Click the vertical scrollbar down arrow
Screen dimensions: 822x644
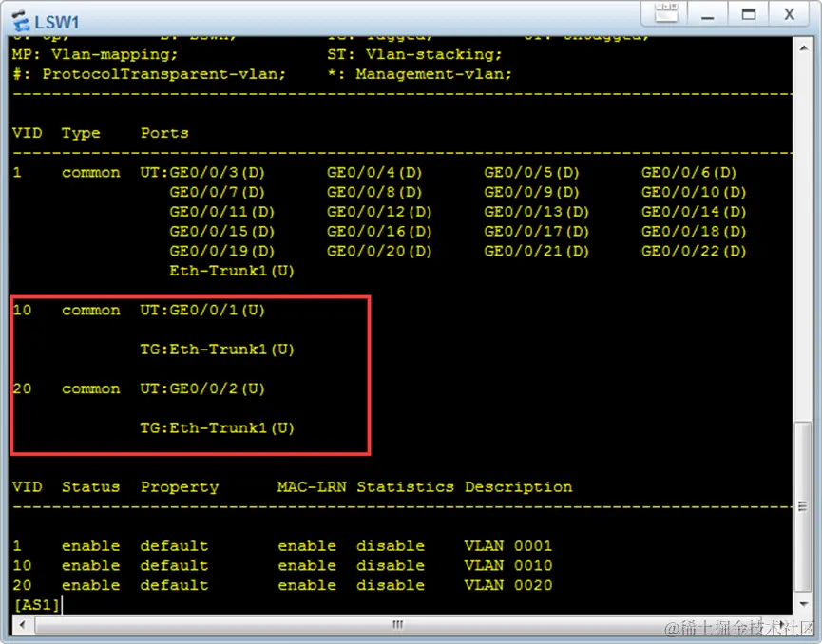pos(804,604)
